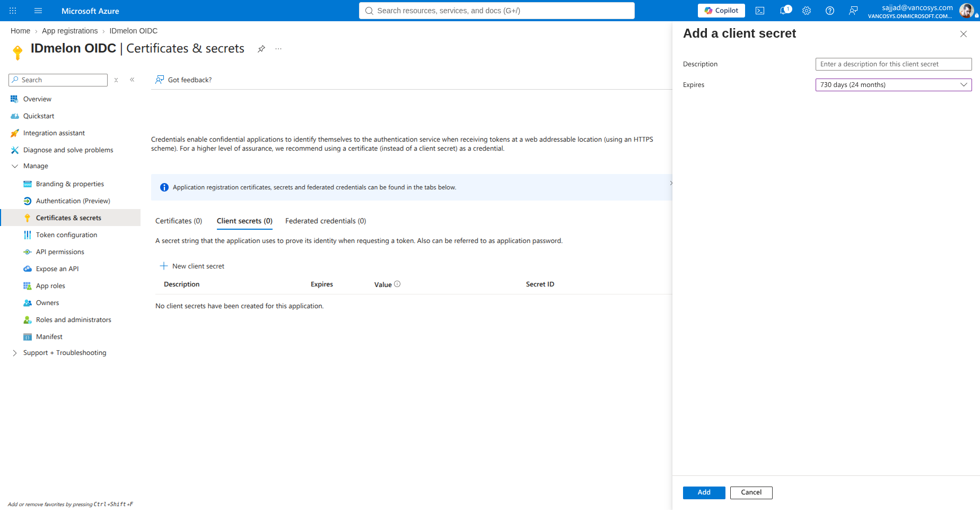Switch to the Certificates (0) tab
The image size is (980, 512).
pos(179,221)
